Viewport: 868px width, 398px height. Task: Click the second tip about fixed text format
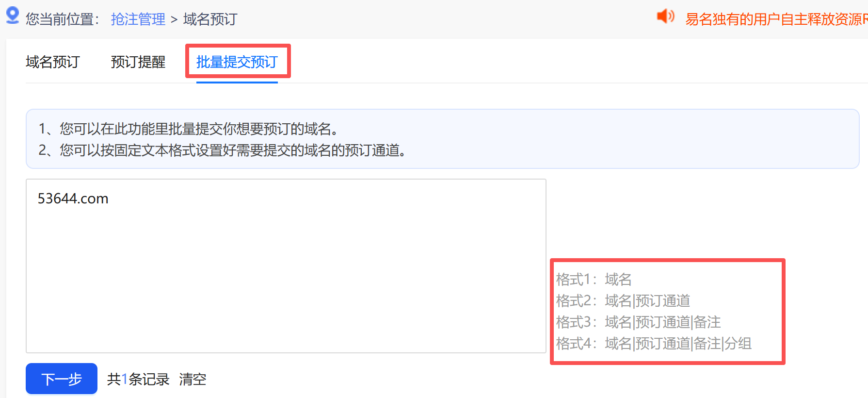point(223,150)
